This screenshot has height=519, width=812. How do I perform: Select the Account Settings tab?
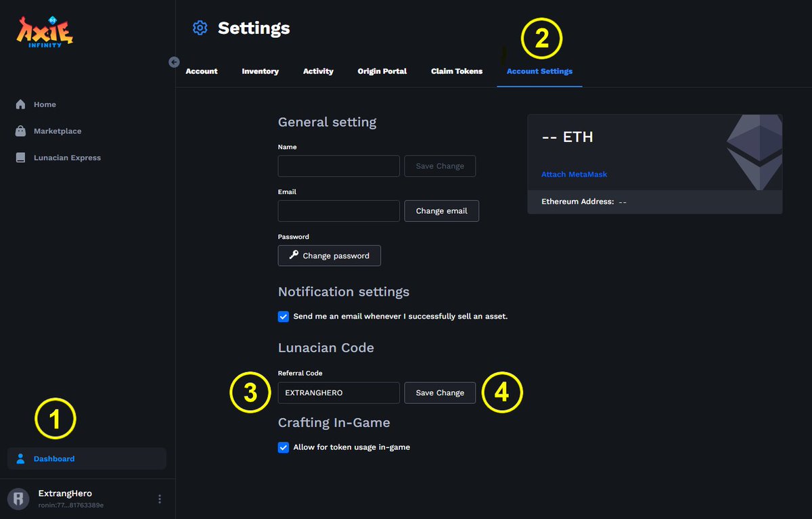coord(539,71)
